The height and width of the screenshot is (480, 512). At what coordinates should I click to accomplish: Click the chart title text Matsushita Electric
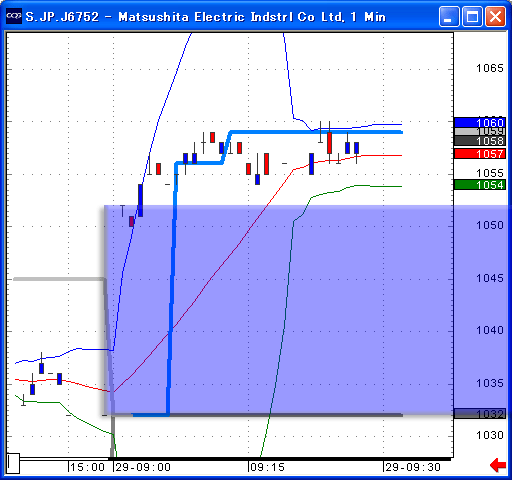pos(182,17)
